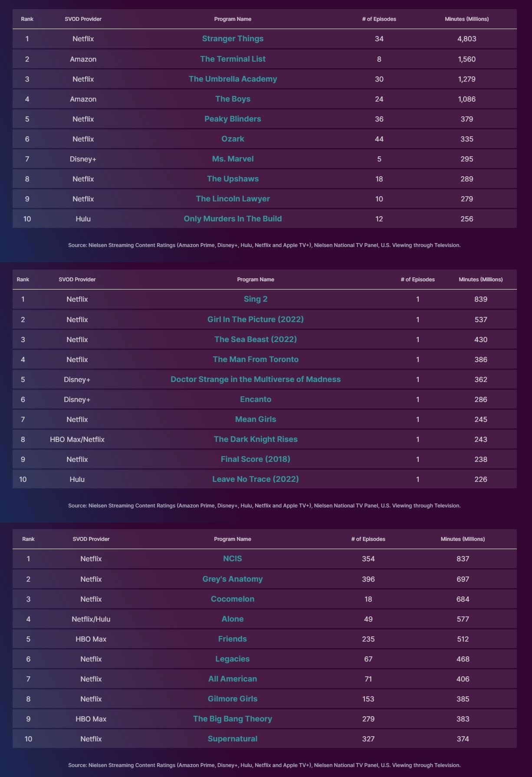Viewport: 532px width, 777px height.
Task: Open Doctor Strange in the Multiverse of Madness
Action: tap(255, 379)
